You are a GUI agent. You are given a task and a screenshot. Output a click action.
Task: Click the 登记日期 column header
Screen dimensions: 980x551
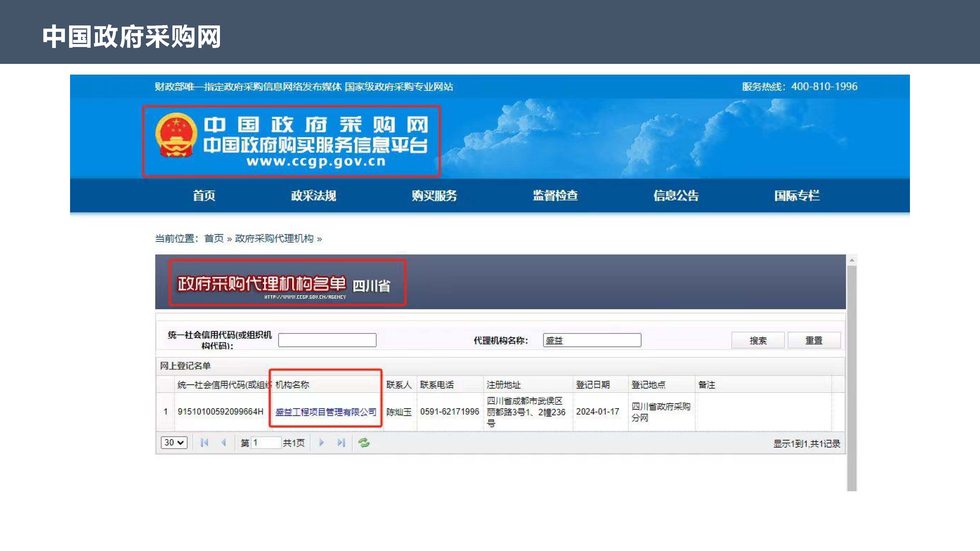[600, 385]
